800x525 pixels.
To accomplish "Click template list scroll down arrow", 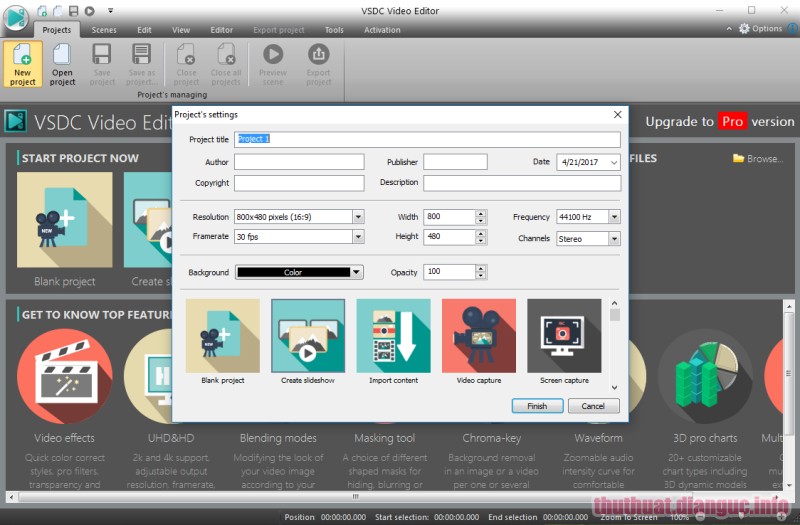I will [614, 388].
